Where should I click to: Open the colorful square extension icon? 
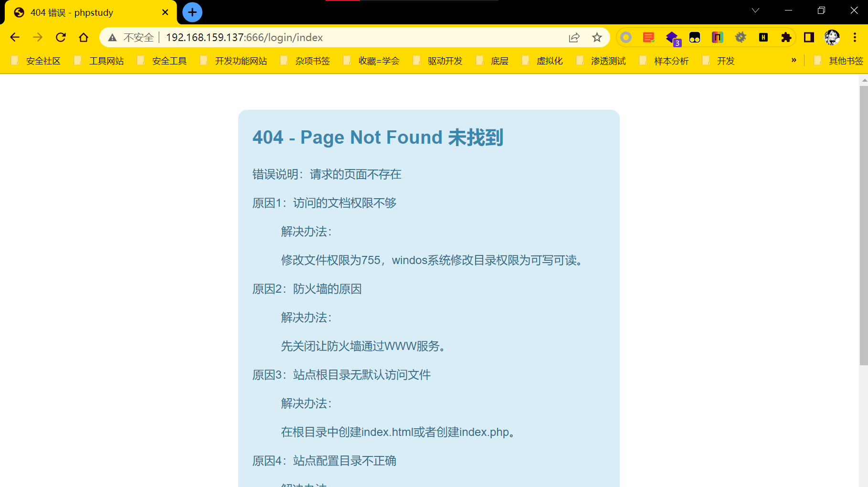(x=718, y=37)
